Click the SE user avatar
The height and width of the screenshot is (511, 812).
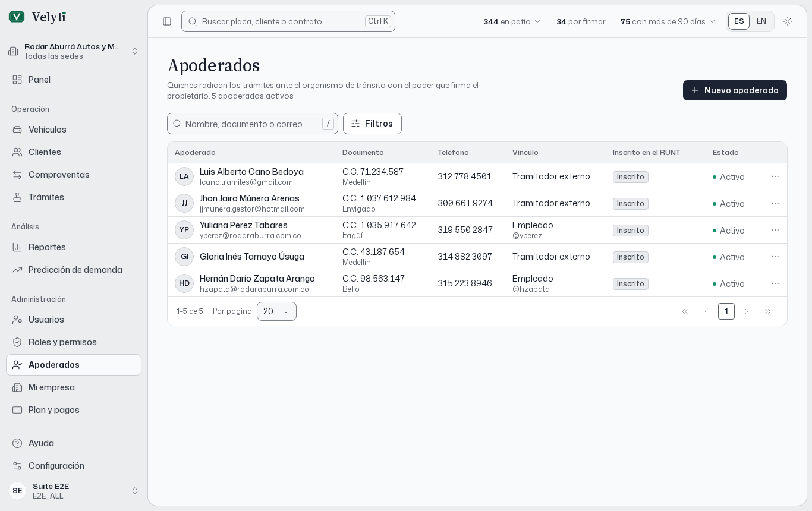pos(17,491)
